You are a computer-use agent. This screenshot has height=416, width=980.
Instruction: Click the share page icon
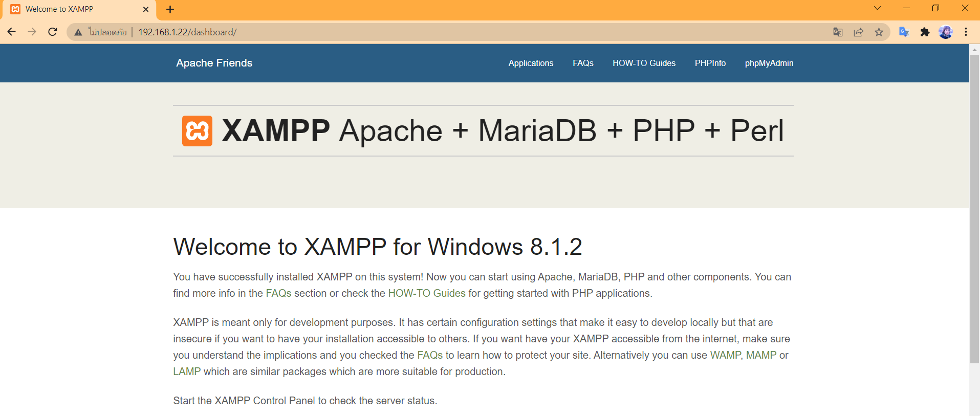[x=858, y=32]
